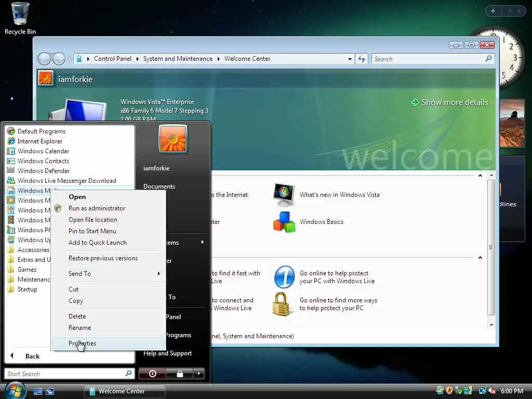The image size is (532, 399).
Task: Choose Add to Quick Launch
Action: click(109, 242)
